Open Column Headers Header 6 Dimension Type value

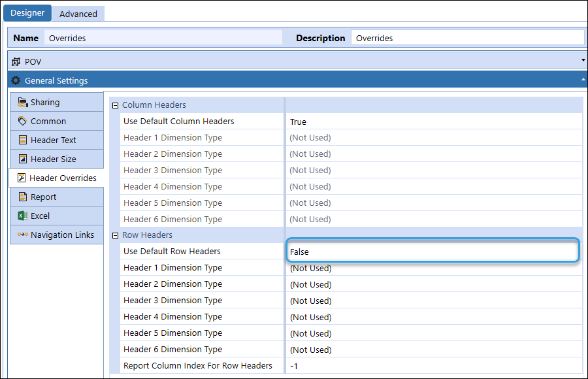coord(434,219)
